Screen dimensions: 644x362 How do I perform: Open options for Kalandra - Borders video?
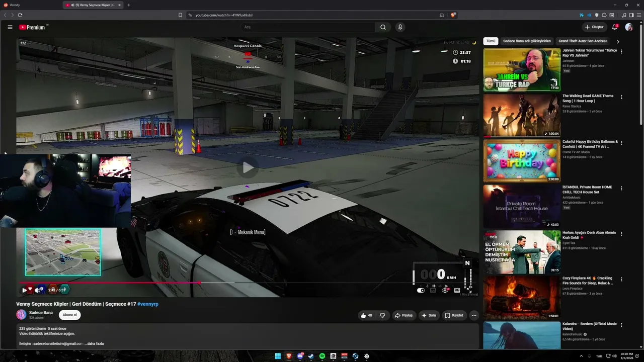(x=621, y=325)
